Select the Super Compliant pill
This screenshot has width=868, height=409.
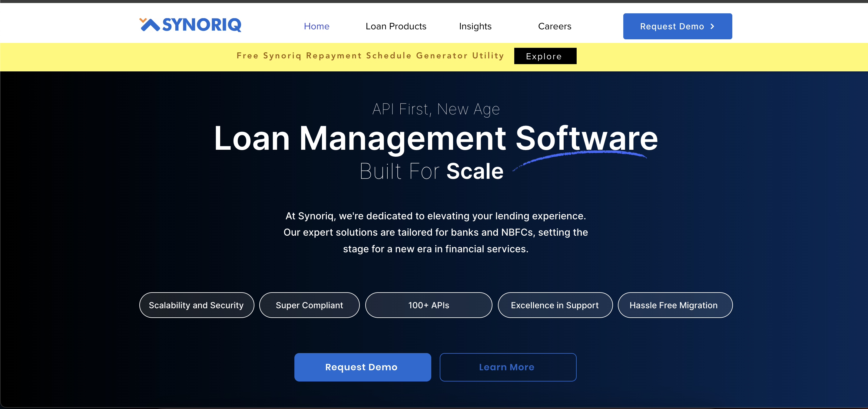pyautogui.click(x=309, y=305)
